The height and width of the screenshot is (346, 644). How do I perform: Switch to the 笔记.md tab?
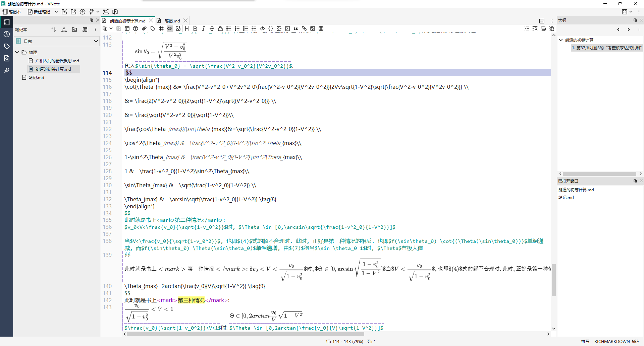tap(172, 20)
